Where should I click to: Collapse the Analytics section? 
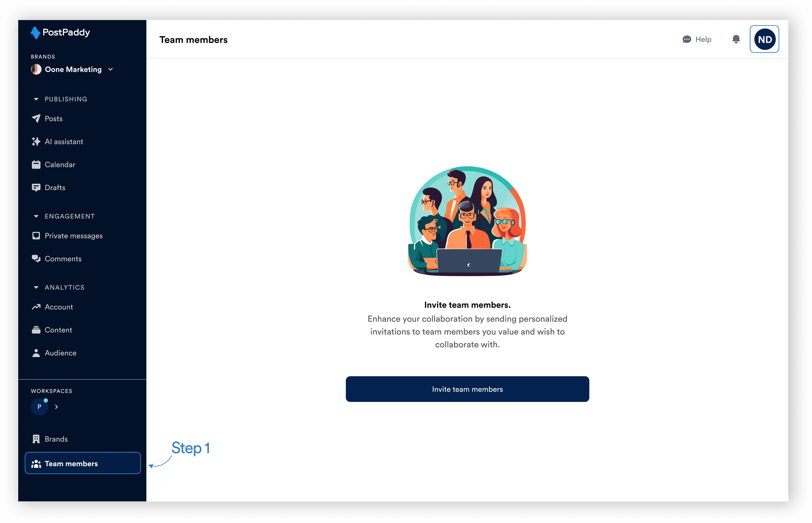click(36, 287)
